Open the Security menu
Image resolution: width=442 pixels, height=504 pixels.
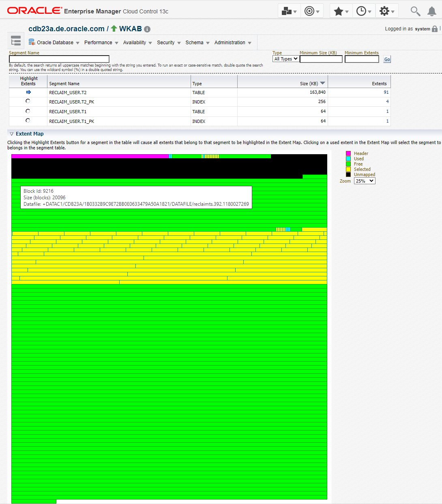click(169, 43)
